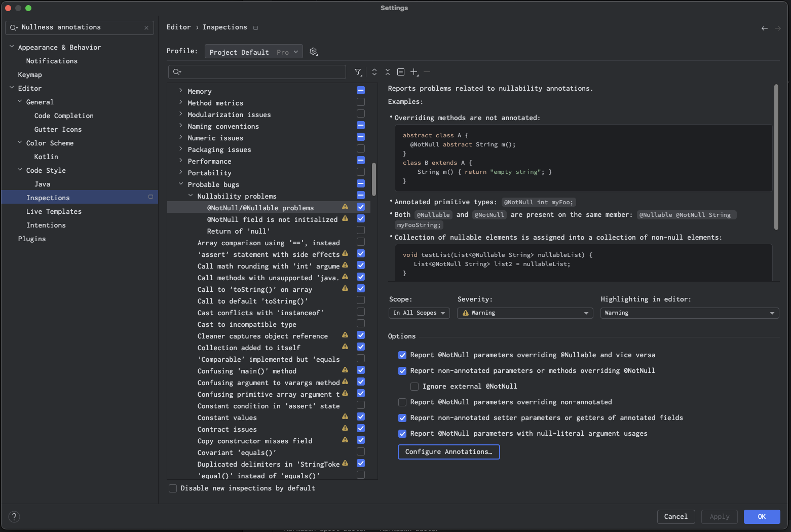Select Live Templates in the sidebar

(x=54, y=211)
